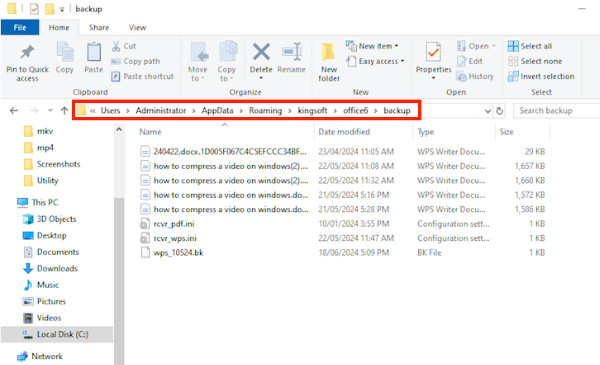Switch to the Home ribbon tab
Image resolution: width=600 pixels, height=365 pixels.
pos(59,28)
